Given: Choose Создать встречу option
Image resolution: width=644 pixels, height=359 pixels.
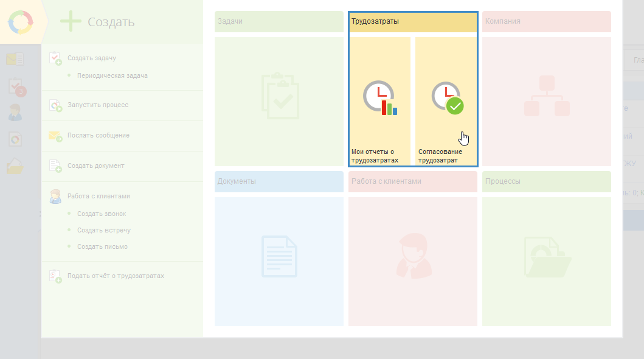Looking at the screenshot, I should (x=104, y=230).
